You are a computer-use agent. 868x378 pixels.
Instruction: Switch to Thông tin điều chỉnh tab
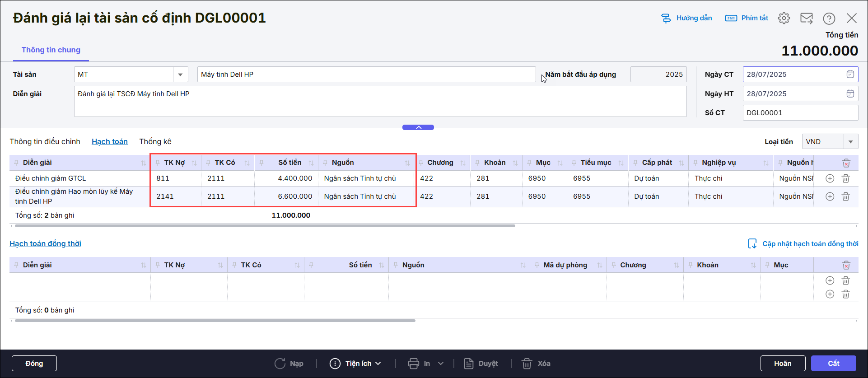pyautogui.click(x=45, y=142)
